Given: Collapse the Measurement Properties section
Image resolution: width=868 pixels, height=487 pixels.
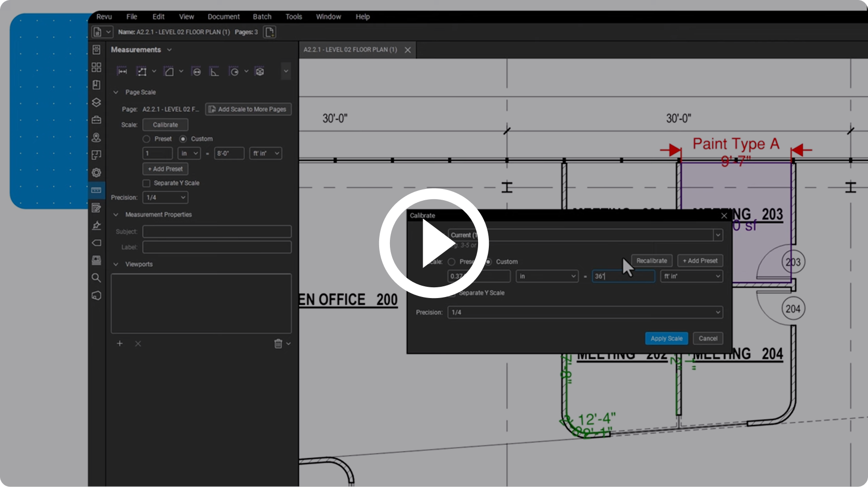Looking at the screenshot, I should [116, 215].
